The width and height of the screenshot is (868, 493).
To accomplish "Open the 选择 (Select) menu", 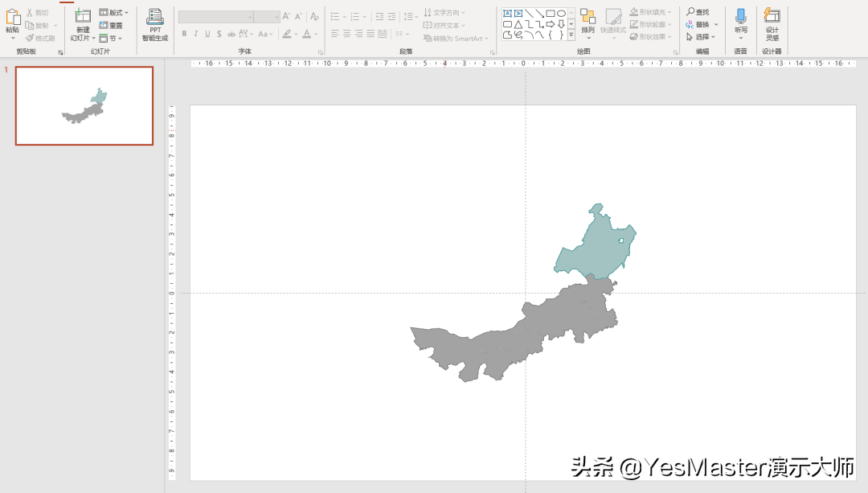I will coord(700,36).
